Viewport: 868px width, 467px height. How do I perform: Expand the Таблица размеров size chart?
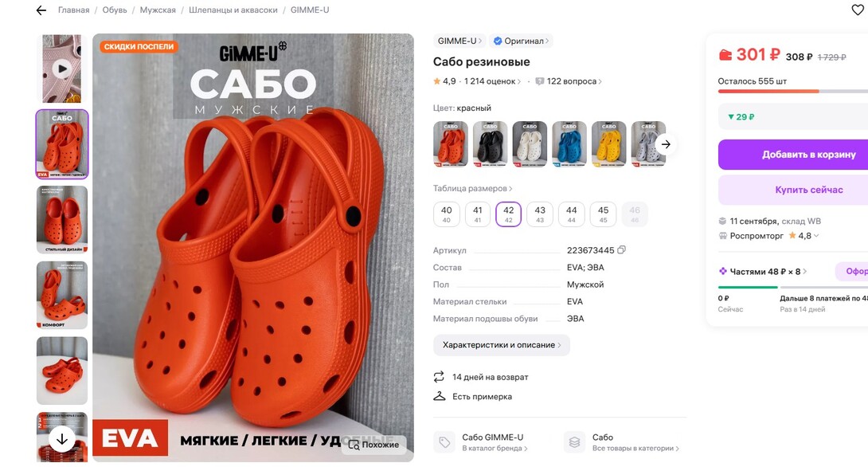(472, 189)
